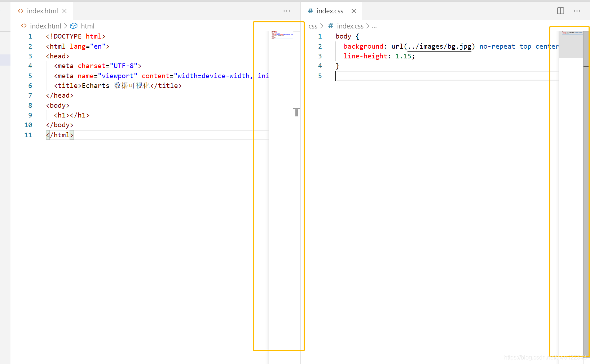The height and width of the screenshot is (364, 590).
Task: Click the css folder breadcrumb
Action: 313,26
